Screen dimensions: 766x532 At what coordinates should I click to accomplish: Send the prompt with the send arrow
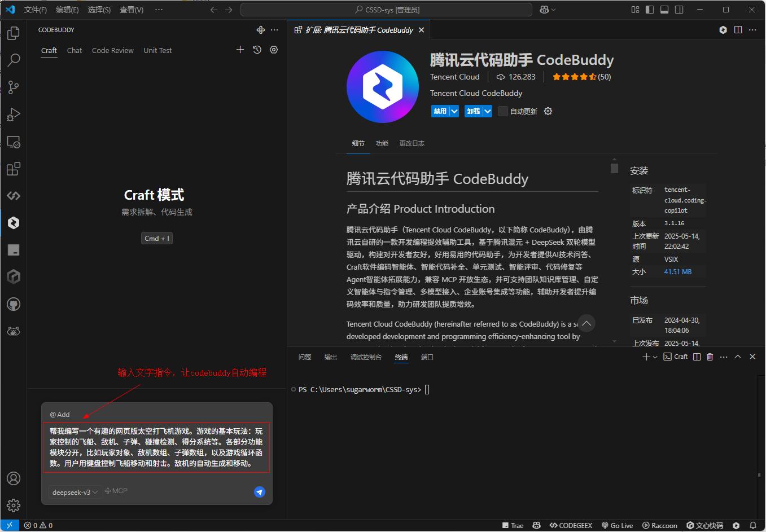(x=259, y=492)
